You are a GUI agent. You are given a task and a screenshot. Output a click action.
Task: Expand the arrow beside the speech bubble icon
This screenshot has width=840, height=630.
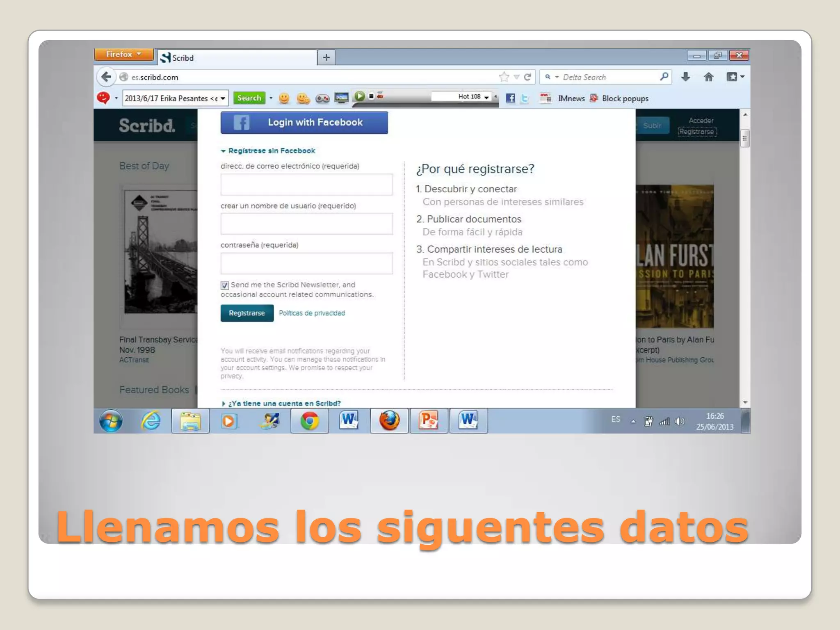coord(116,98)
